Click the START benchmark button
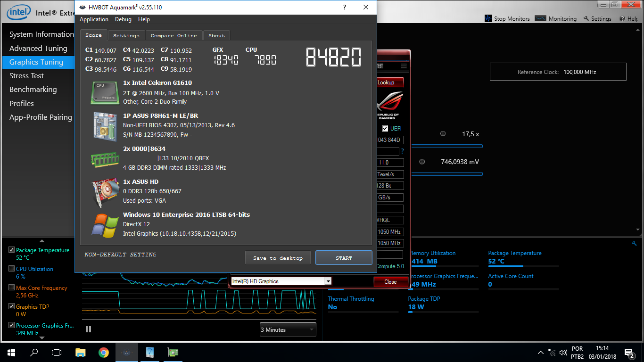The width and height of the screenshot is (644, 362). coord(344,258)
